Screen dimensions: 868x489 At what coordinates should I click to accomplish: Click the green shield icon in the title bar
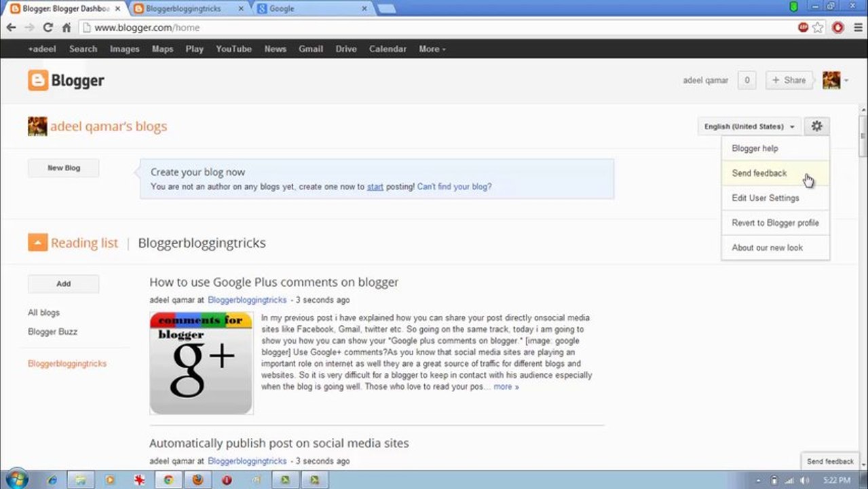[x=794, y=6]
